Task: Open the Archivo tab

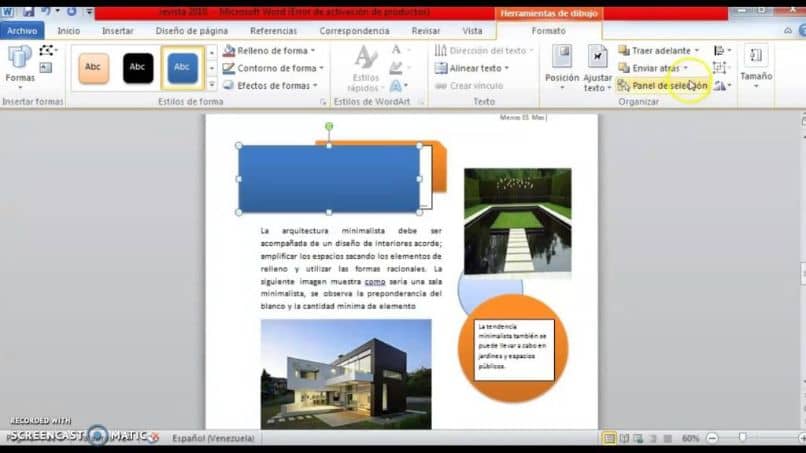Action: (x=22, y=31)
